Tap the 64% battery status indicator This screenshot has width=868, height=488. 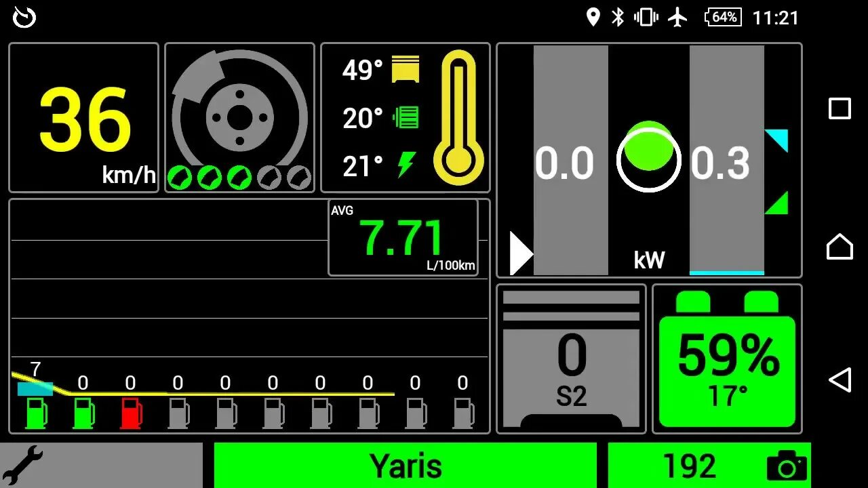pyautogui.click(x=723, y=17)
